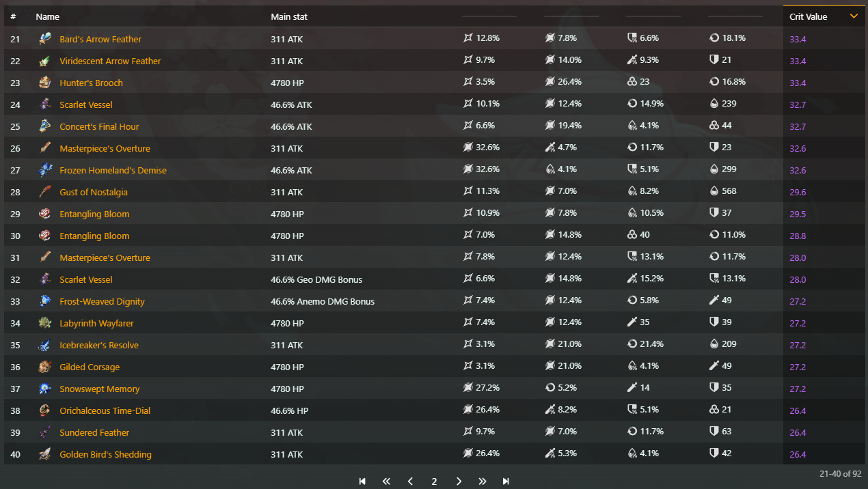Viewport: 868px width, 489px height.
Task: Go back one page with single chevron
Action: click(x=410, y=481)
